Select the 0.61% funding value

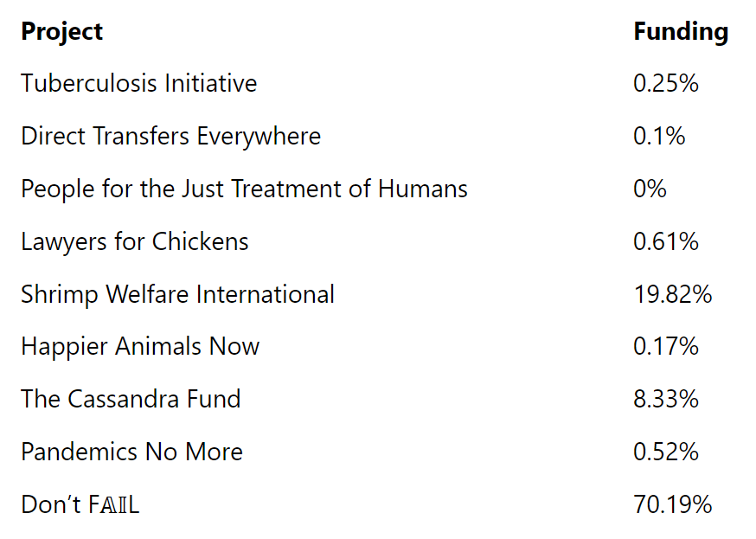pos(665,242)
